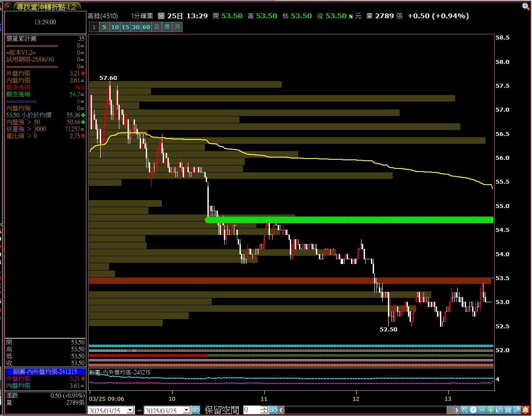
Task: Click the arrow cursor tool icon
Action: [464, 410]
